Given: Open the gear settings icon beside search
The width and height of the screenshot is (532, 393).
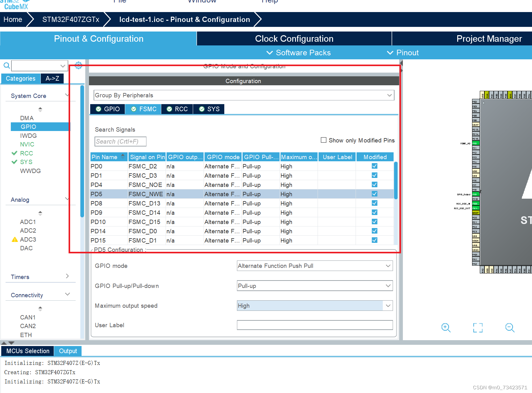Looking at the screenshot, I should click(x=78, y=65).
